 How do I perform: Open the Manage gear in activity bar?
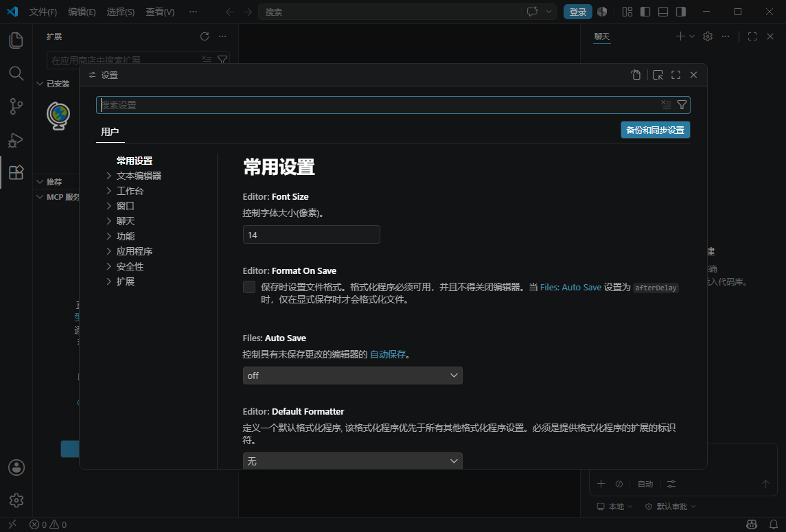click(16, 500)
